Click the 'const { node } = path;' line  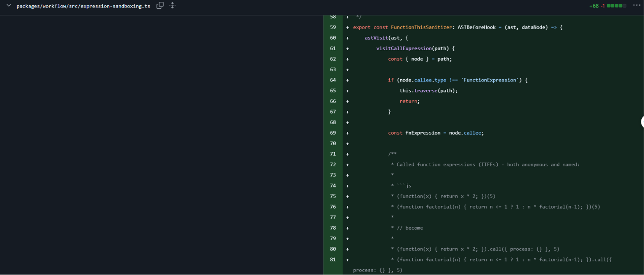(420, 59)
